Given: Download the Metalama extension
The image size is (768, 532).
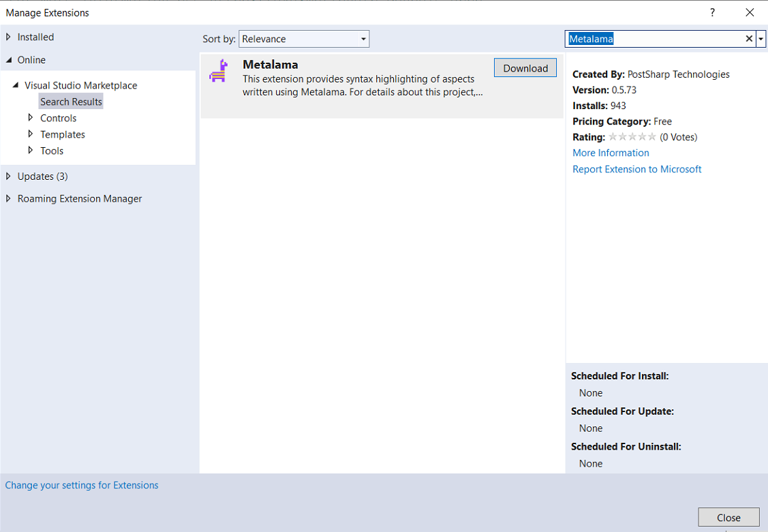Looking at the screenshot, I should (525, 68).
